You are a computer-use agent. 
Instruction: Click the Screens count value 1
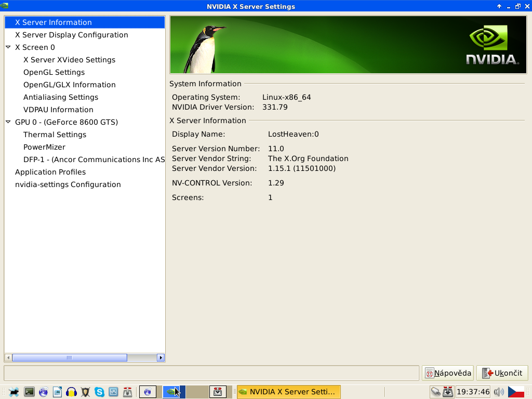coord(270,197)
